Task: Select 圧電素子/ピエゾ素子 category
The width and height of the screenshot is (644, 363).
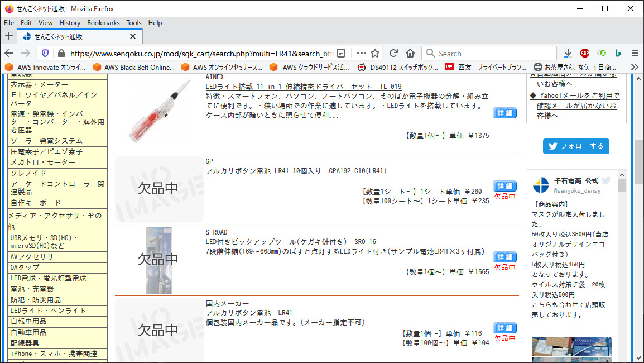Action: [57, 152]
